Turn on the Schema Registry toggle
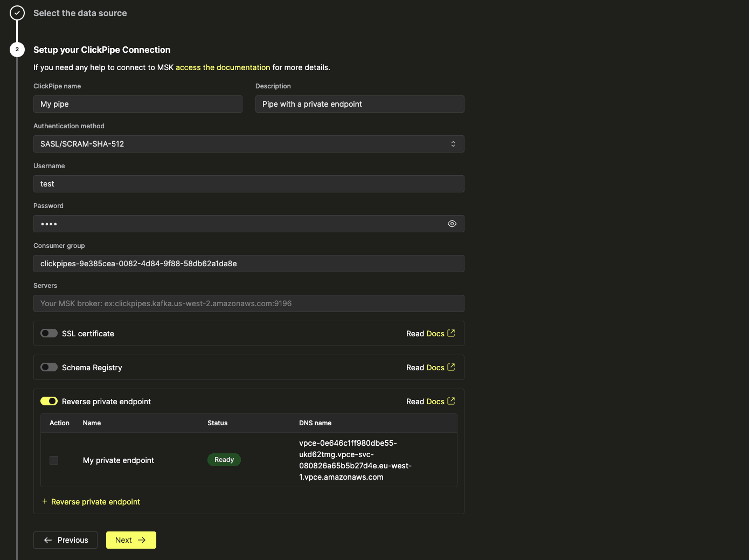 [49, 367]
